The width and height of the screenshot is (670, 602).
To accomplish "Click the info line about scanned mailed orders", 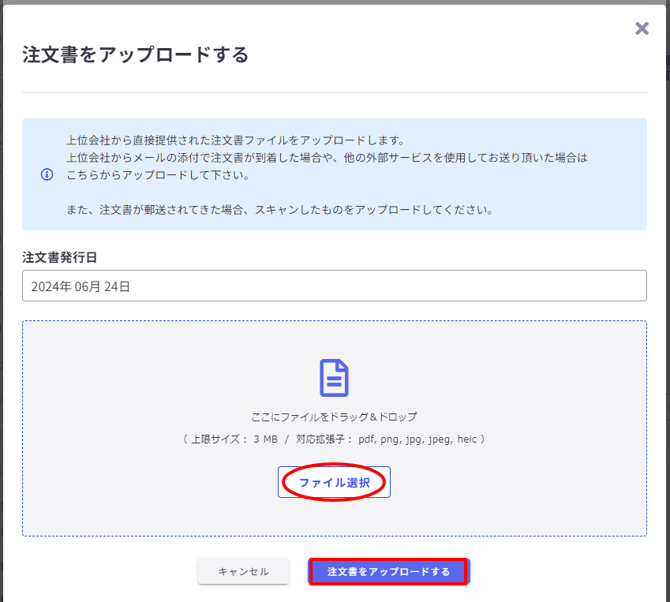I will point(280,210).
